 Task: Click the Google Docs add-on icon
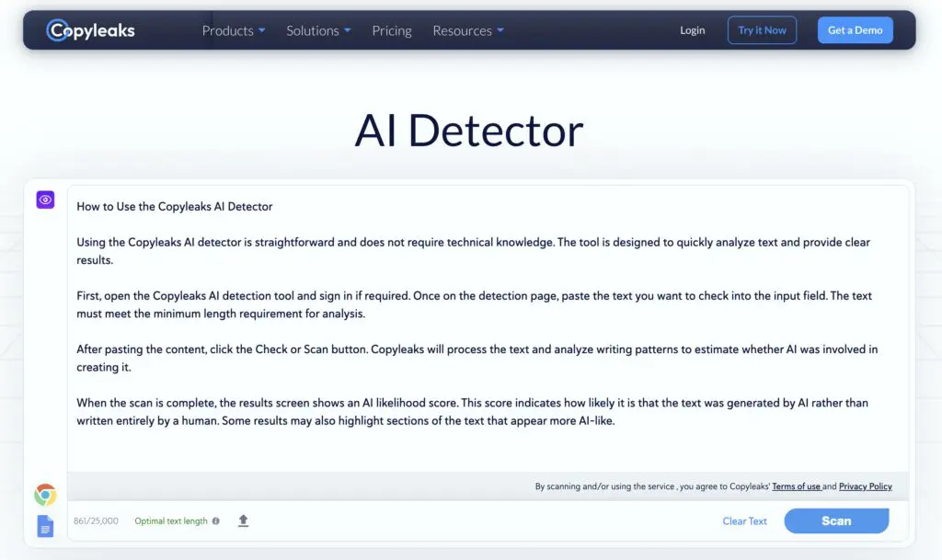(x=44, y=526)
